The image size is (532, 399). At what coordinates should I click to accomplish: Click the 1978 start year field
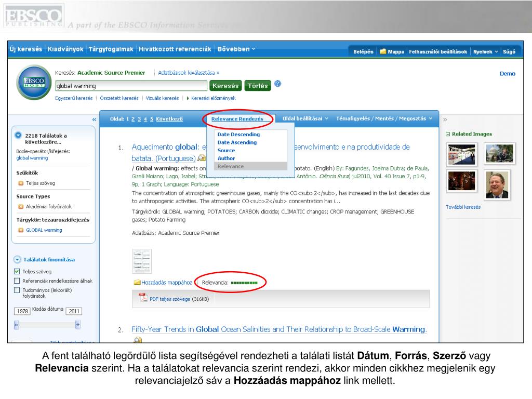click(22, 311)
